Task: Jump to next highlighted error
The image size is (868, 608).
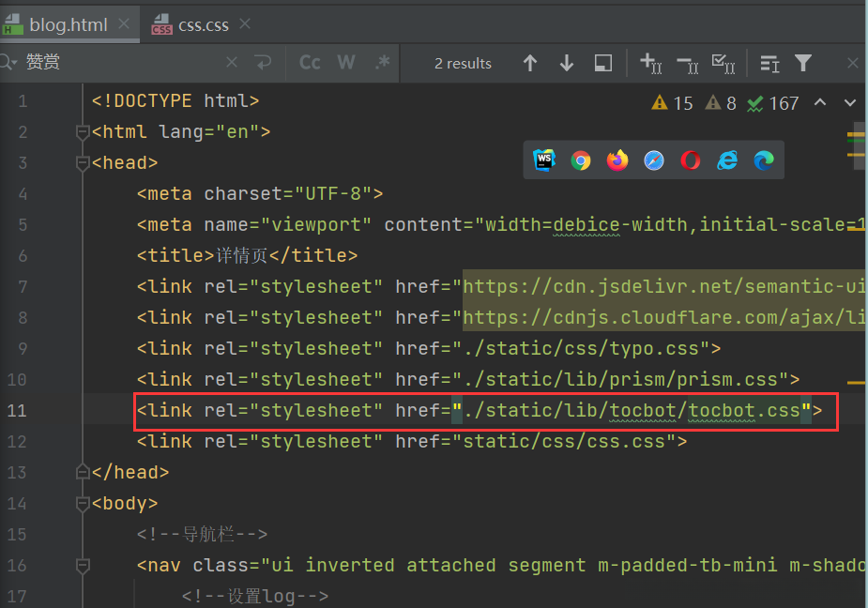Action: [850, 102]
